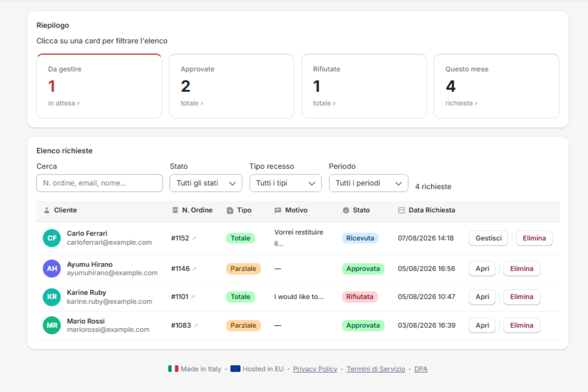
Task: Click the document icon beside Tipo header
Action: coord(230,210)
